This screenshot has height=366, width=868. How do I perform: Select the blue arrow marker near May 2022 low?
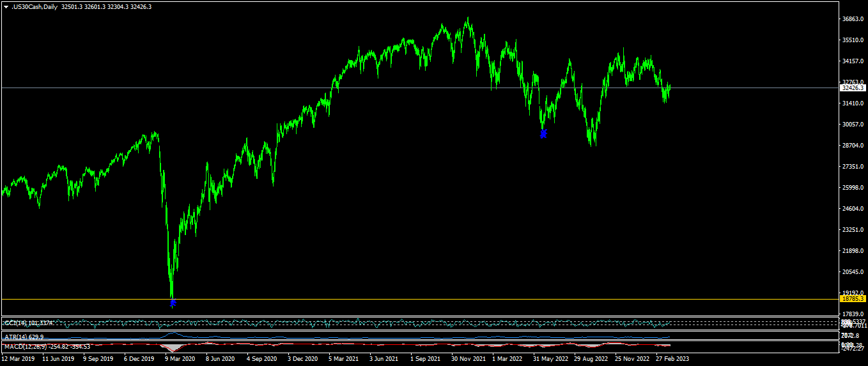click(x=543, y=133)
